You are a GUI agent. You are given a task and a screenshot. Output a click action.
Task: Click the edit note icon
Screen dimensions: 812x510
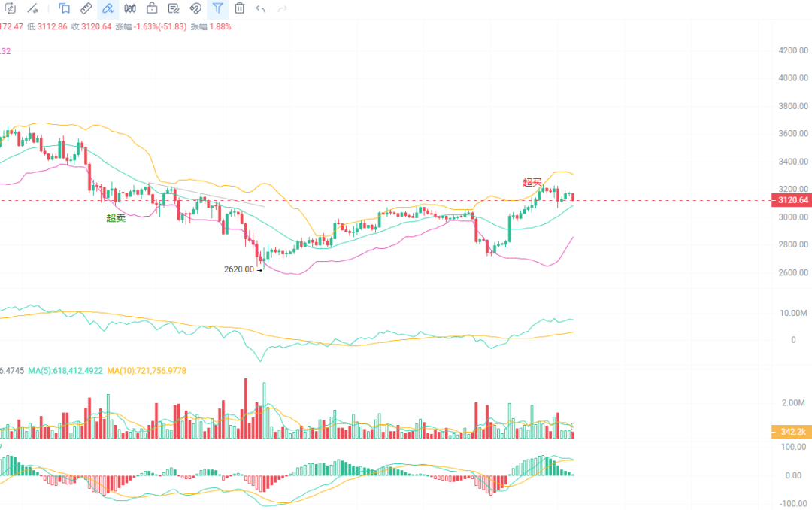coord(174,9)
